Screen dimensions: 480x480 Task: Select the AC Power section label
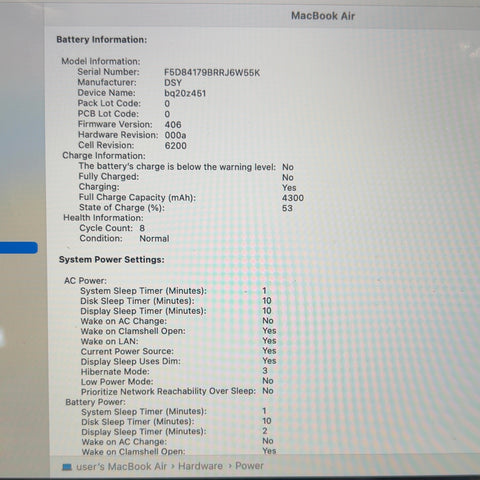point(85,281)
